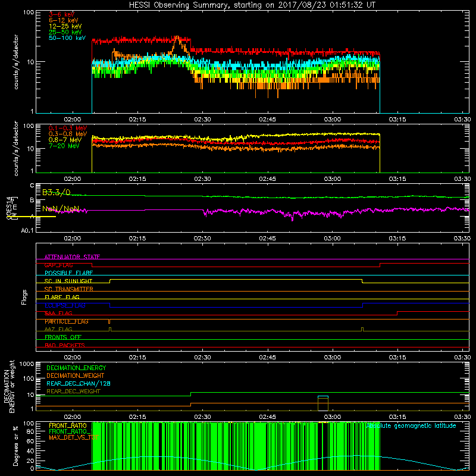Click the 'NaN/NaN' annotation in GOES panel
This screenshot has width=476, height=476.
[x=61, y=209]
